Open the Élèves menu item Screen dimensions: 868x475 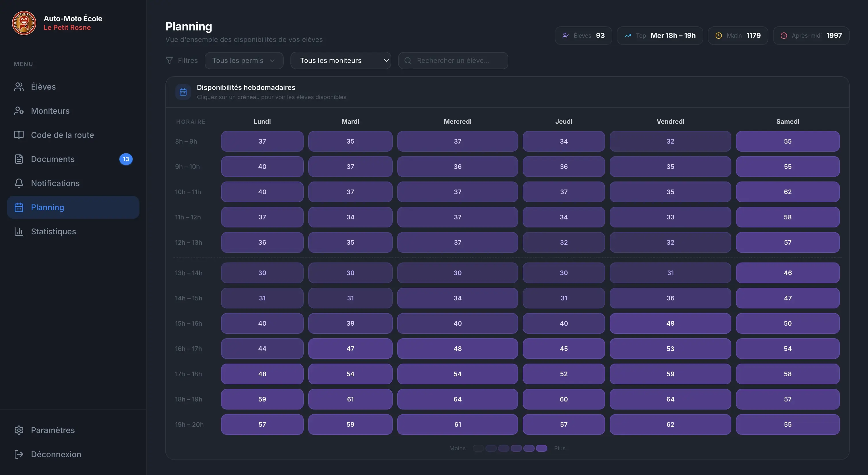73,87
